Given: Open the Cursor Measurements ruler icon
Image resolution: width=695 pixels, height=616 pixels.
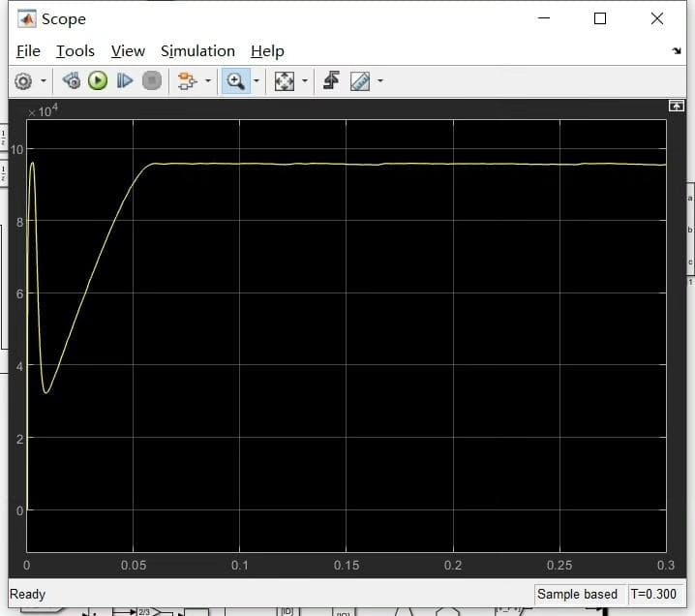Looking at the screenshot, I should [360, 81].
